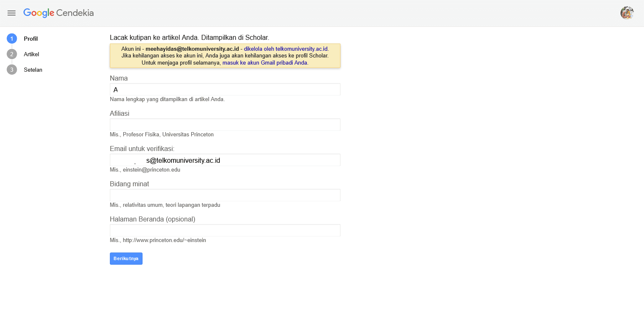Open the hamburger menu icon
Viewport: 644px width, 310px height.
point(12,13)
